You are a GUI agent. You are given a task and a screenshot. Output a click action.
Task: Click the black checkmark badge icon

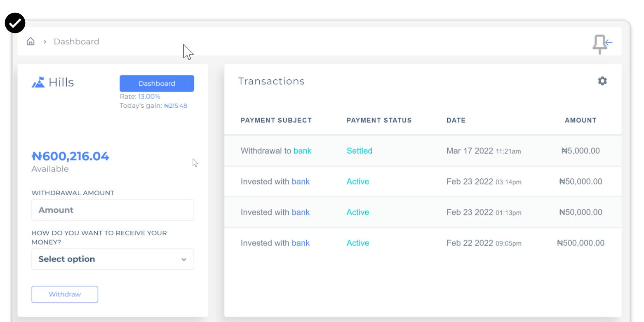click(15, 23)
